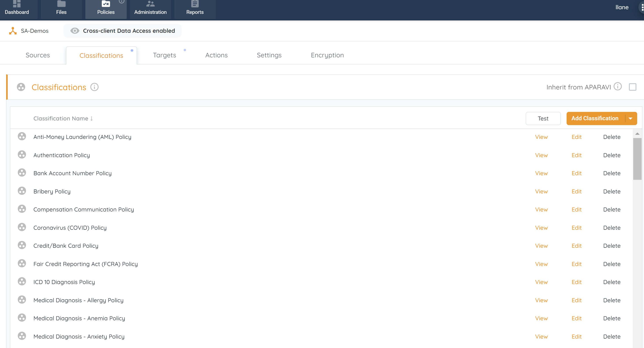Open the three-dot user menu icon

click(x=642, y=7)
